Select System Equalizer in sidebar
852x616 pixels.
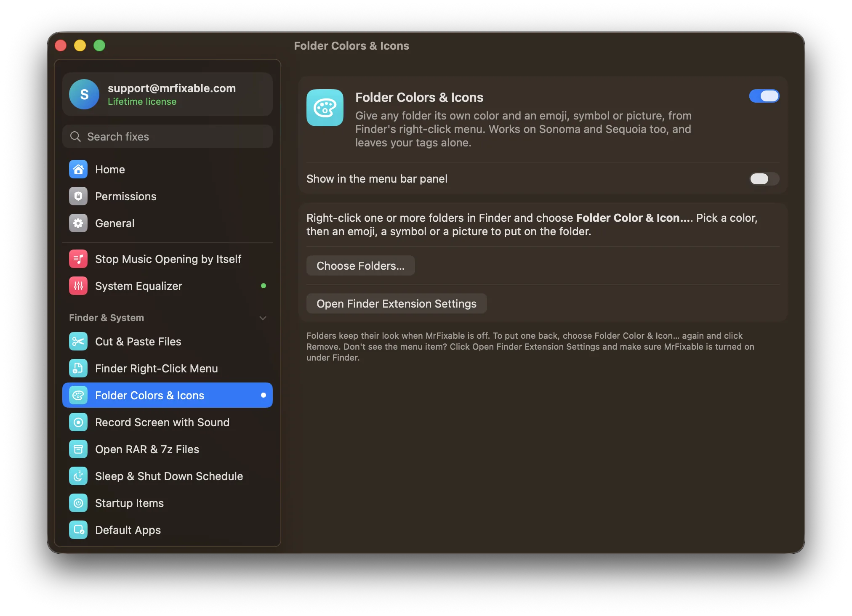click(x=168, y=286)
